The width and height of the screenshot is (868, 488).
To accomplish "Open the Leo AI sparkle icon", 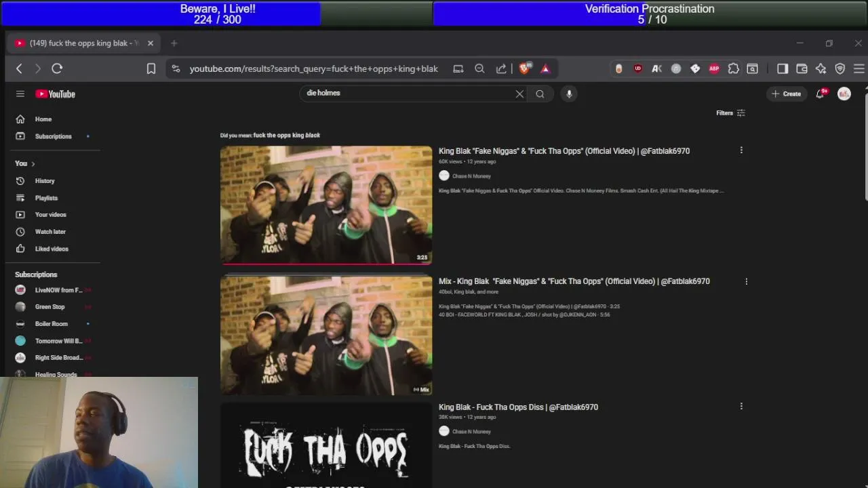I will (x=821, y=68).
